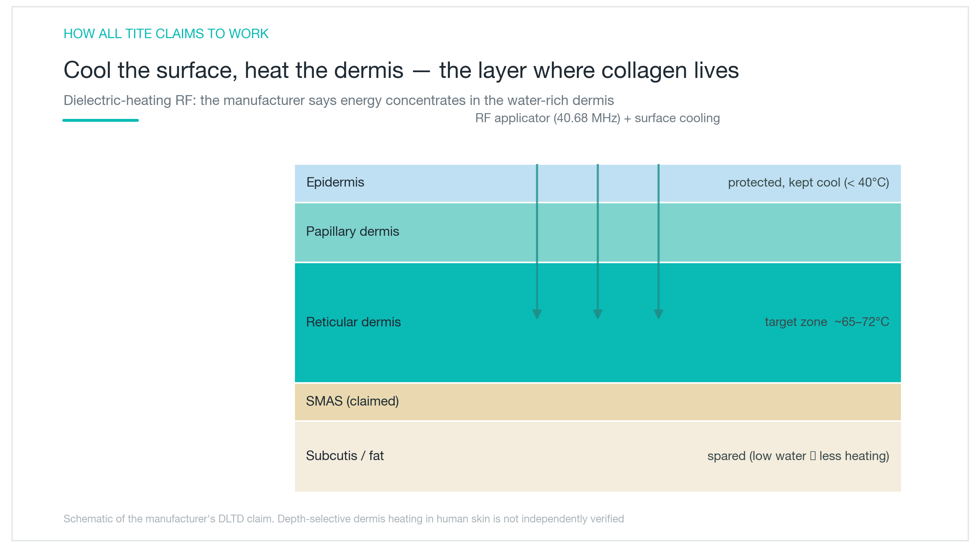The image size is (980, 547).
Task: Select the 'Cool the surface' slide title
Action: tap(401, 70)
